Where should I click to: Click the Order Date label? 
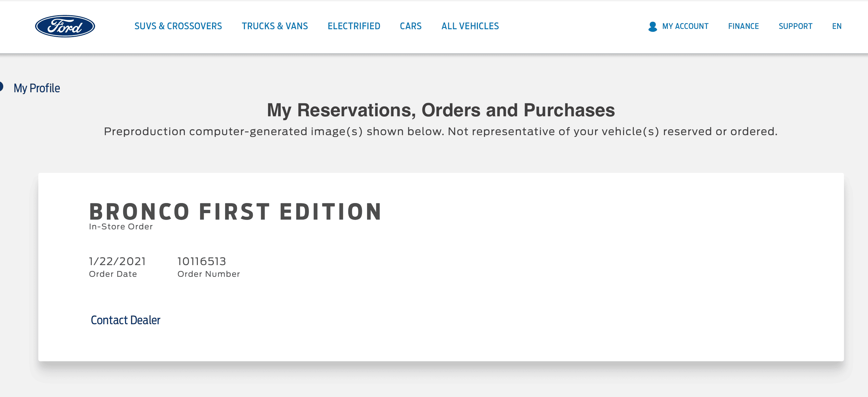[x=113, y=274]
